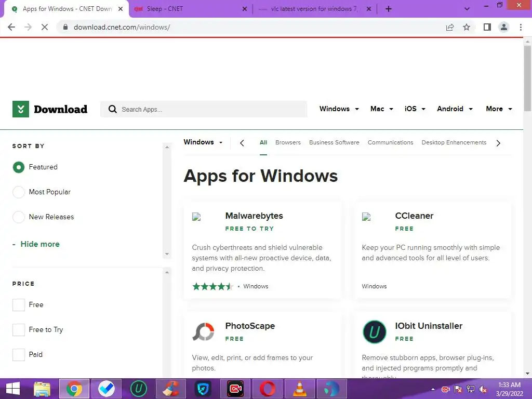The image size is (532, 399).
Task: Click the taskbar clock showing 1:33 AM
Action: 509,389
